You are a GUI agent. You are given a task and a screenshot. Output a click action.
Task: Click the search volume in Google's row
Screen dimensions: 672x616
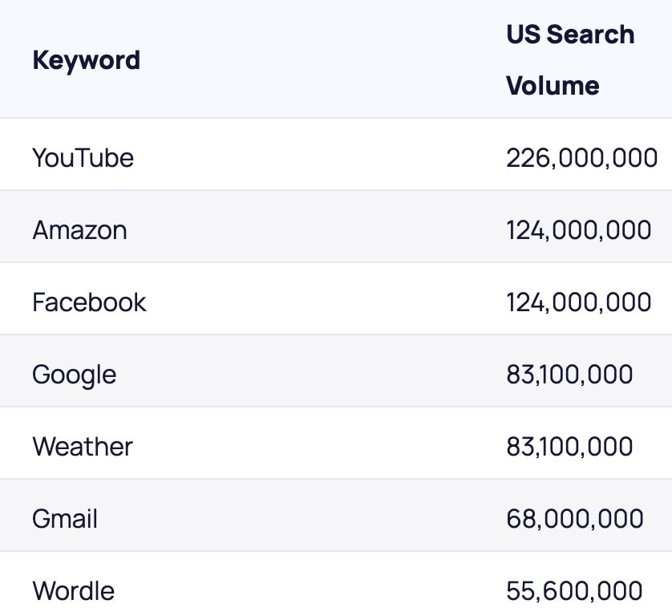(x=569, y=375)
